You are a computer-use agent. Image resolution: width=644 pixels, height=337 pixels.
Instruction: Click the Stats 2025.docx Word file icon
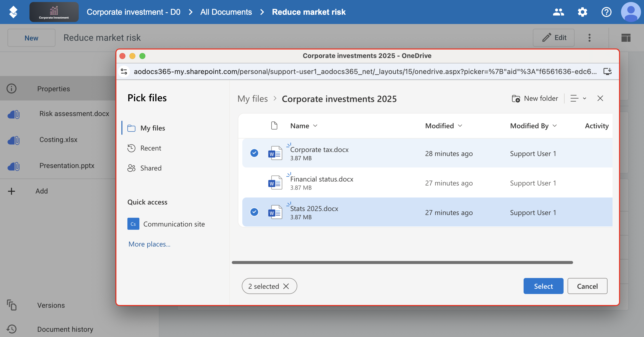pos(275,212)
